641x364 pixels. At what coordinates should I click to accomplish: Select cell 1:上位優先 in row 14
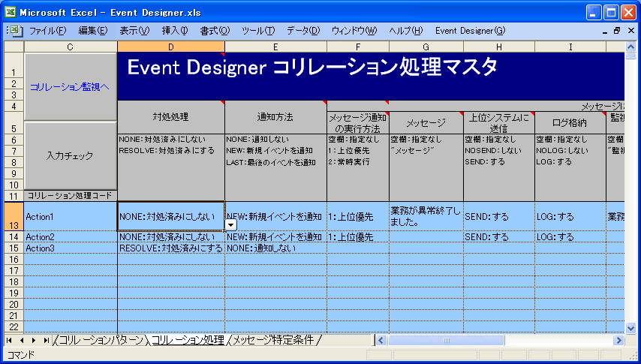358,237
